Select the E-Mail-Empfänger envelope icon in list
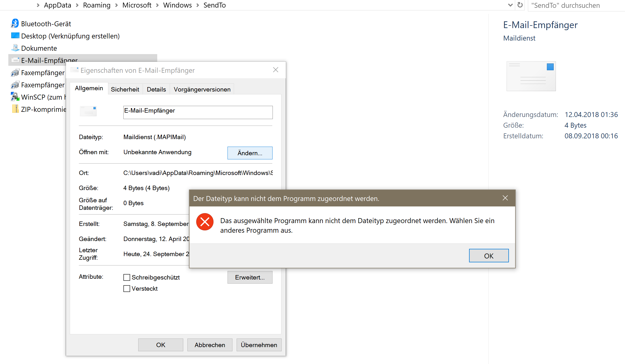The image size is (625, 364). click(x=15, y=60)
